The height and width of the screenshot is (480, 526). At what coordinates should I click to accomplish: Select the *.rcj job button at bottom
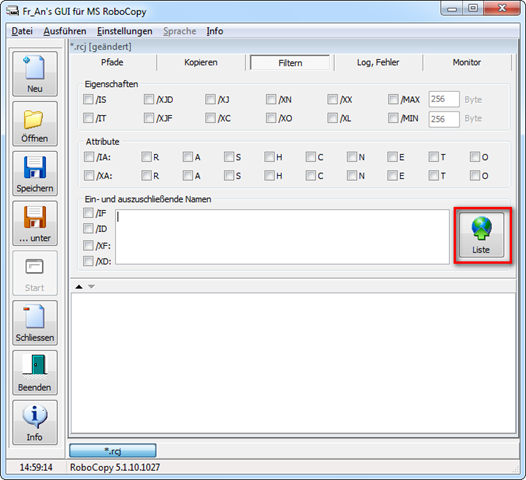point(113,450)
